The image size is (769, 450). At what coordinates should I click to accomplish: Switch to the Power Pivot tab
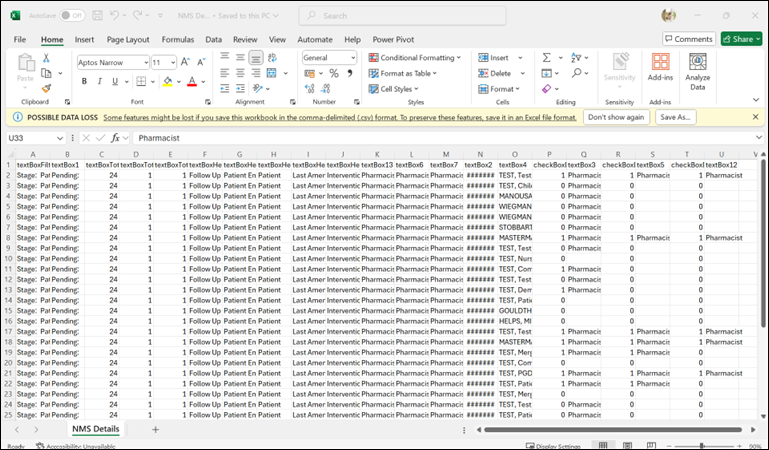(393, 40)
